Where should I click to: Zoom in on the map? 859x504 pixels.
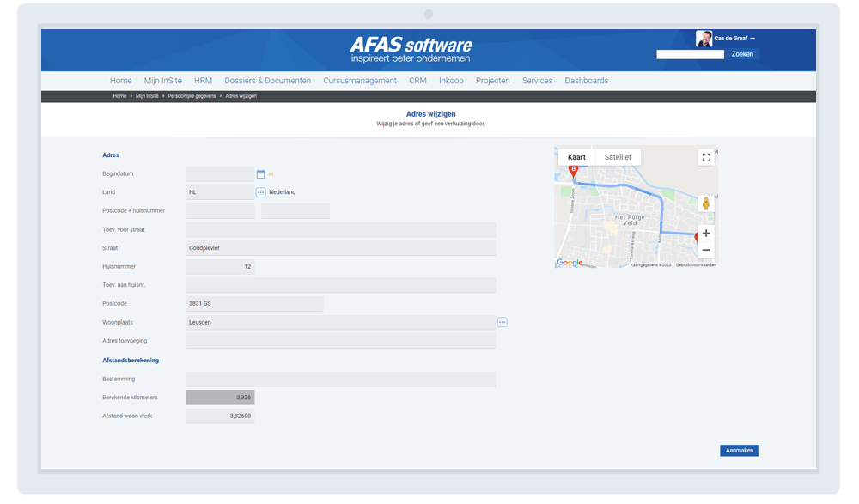(x=706, y=234)
